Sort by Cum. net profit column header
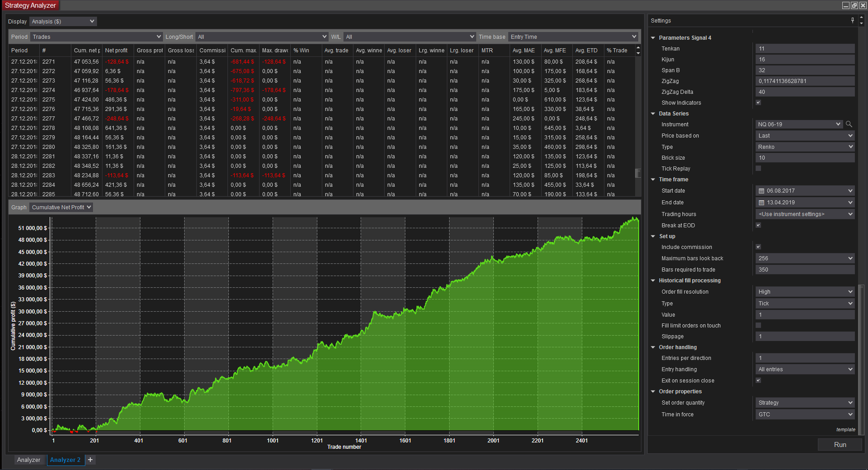Screen dimensions: 868x470 pos(87,50)
